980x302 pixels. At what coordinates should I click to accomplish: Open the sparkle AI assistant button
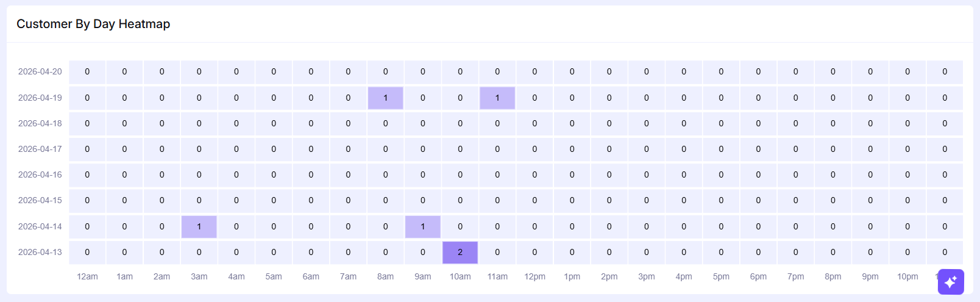click(950, 282)
